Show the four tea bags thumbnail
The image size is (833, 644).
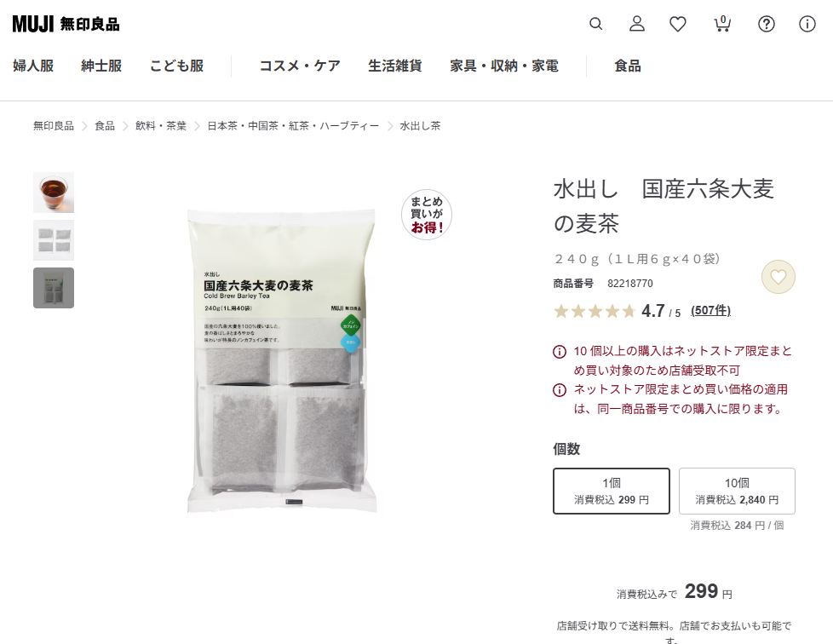(54, 240)
